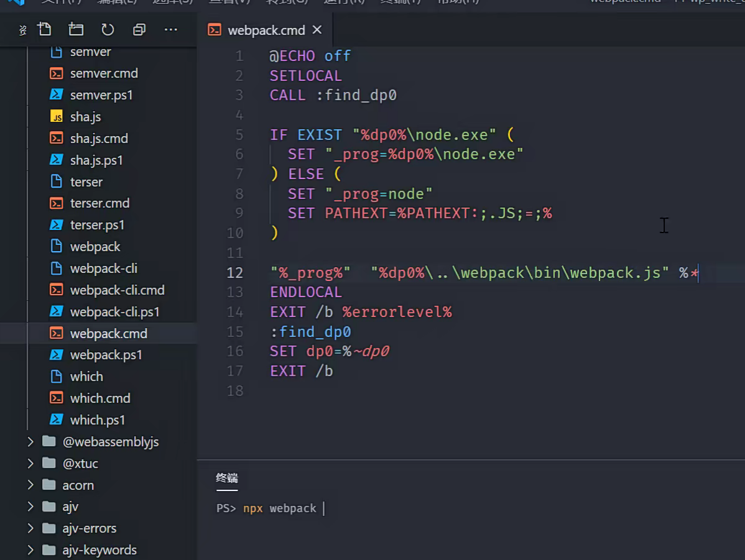Click the New File icon in explorer toolbar

[x=44, y=29]
